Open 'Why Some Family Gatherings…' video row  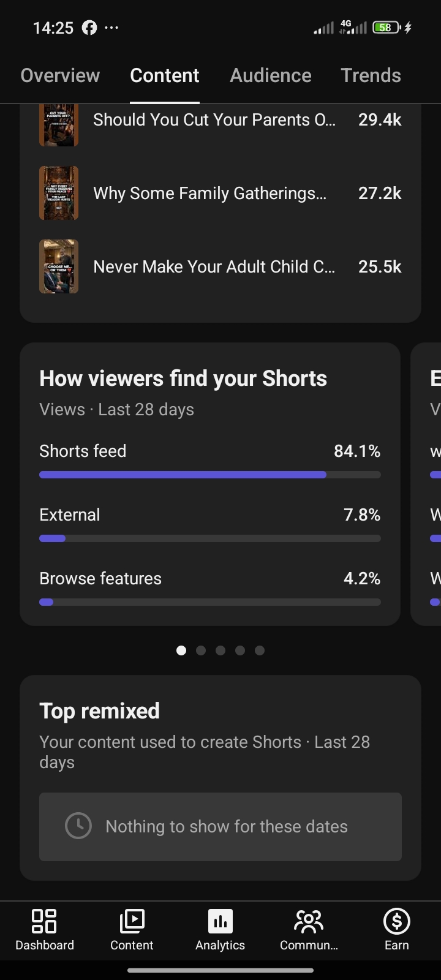221,193
